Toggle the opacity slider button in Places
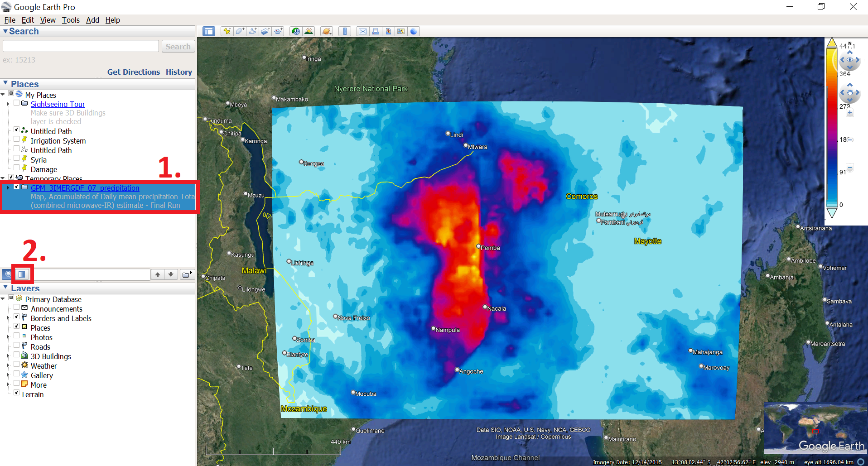Viewport: 868px width, 466px height. coord(22,274)
